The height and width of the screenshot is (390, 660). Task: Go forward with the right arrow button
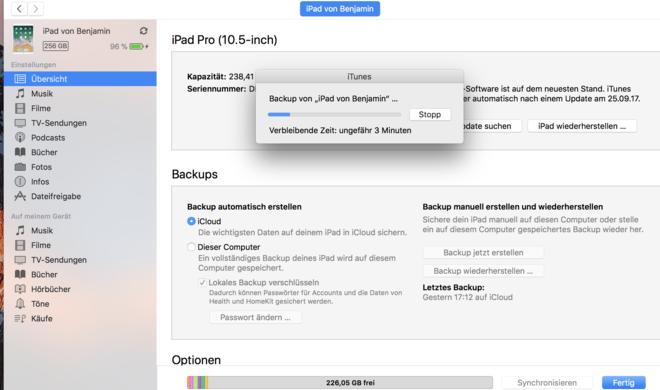pyautogui.click(x=35, y=9)
